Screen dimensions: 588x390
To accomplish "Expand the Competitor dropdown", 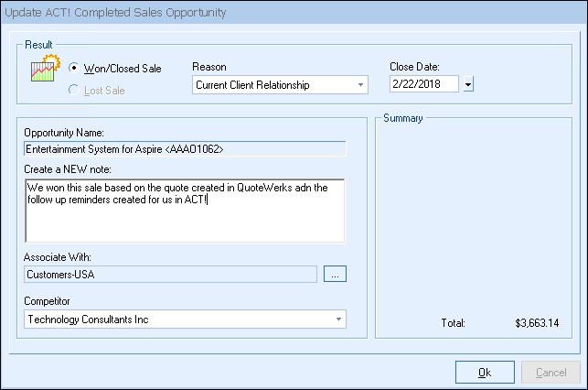I will (x=339, y=320).
